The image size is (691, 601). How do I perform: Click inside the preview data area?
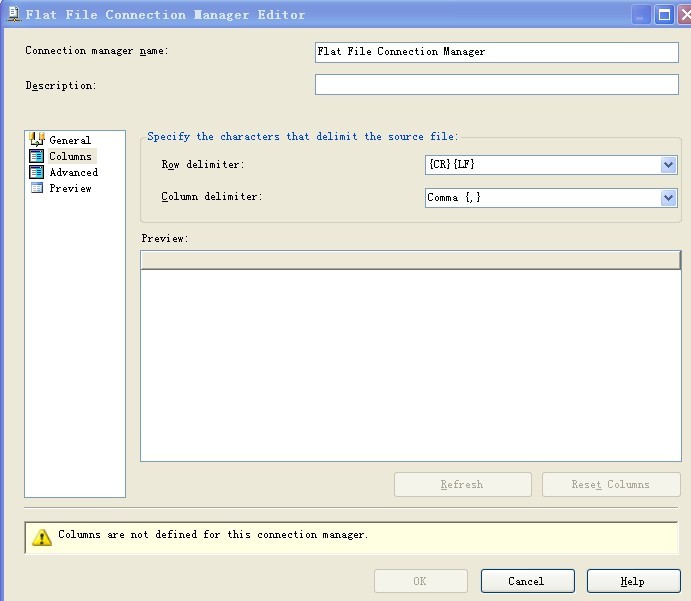(x=410, y=365)
